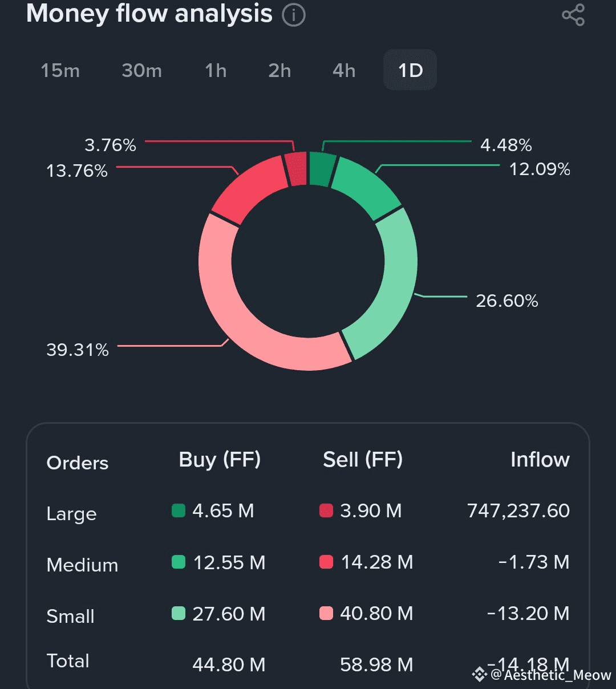616x689 pixels.
Task: Click the Large buy dark green swatch
Action: point(179,510)
